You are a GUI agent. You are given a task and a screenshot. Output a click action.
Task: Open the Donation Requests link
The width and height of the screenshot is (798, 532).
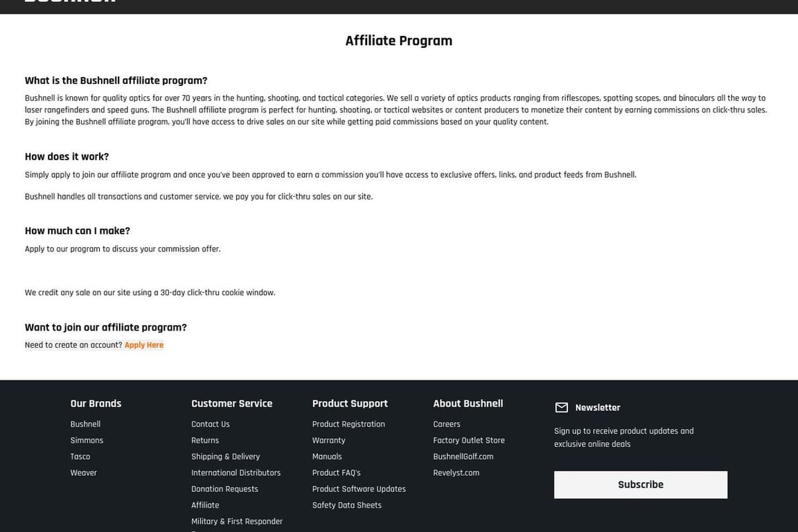pos(224,489)
